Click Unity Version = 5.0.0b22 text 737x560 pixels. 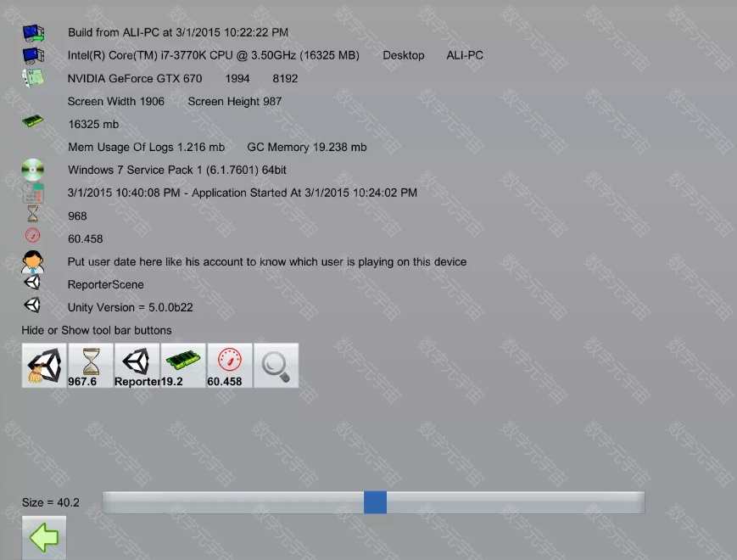[131, 307]
